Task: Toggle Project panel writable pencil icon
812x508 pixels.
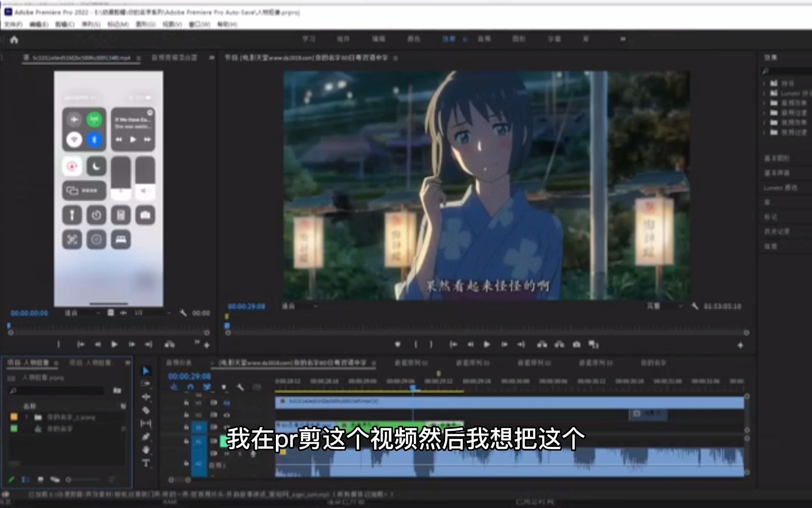Action: click(x=11, y=480)
